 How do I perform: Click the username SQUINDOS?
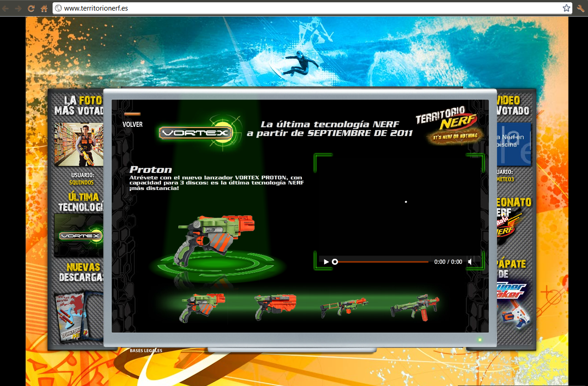[82, 183]
